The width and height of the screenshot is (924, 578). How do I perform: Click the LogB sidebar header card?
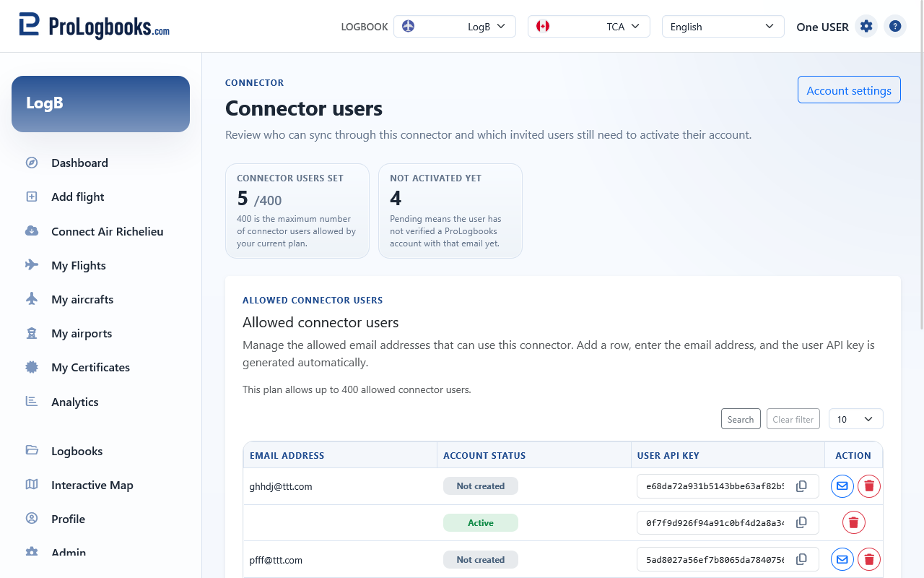100,104
